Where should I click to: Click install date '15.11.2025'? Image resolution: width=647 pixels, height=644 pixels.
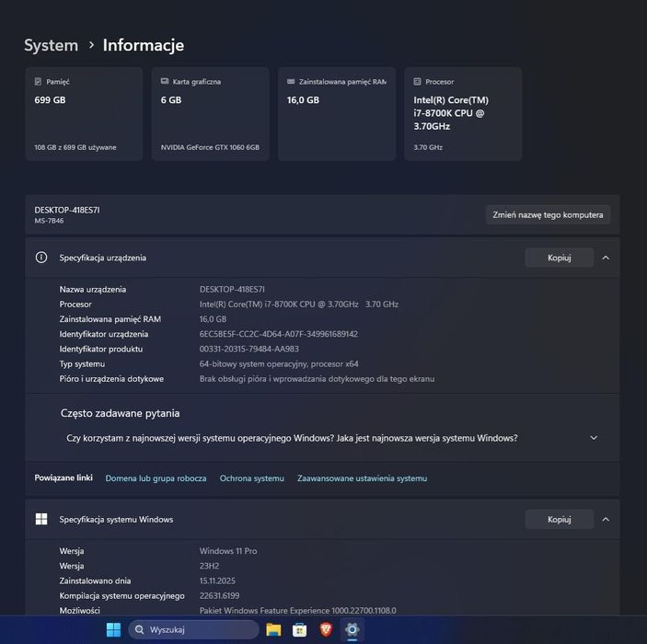pyautogui.click(x=217, y=581)
